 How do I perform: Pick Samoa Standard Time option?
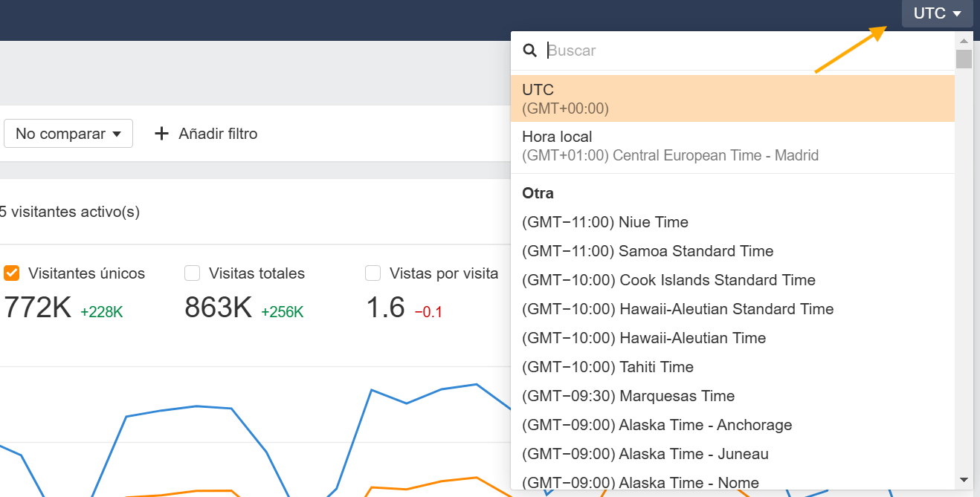[648, 251]
